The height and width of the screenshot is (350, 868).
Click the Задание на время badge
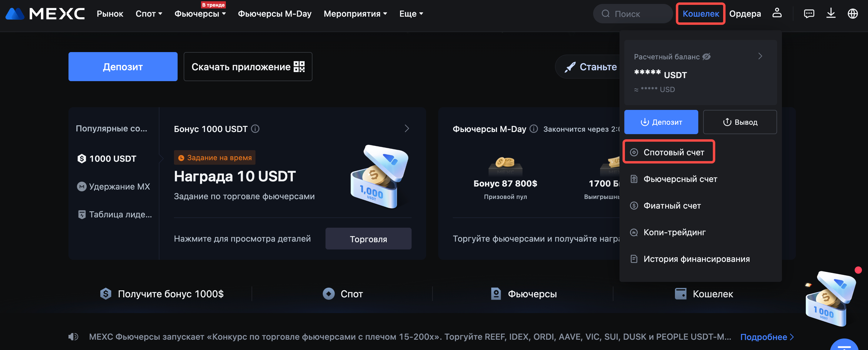coord(215,157)
